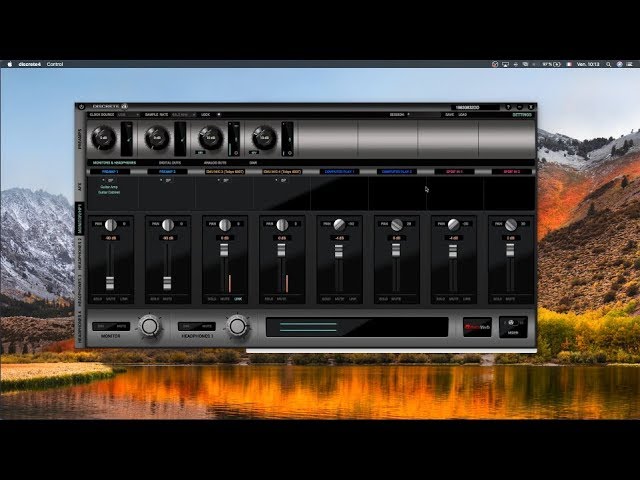
Task: Open the EMU MIC 3 (Tokyo 800T) selector
Action: [x=225, y=172]
